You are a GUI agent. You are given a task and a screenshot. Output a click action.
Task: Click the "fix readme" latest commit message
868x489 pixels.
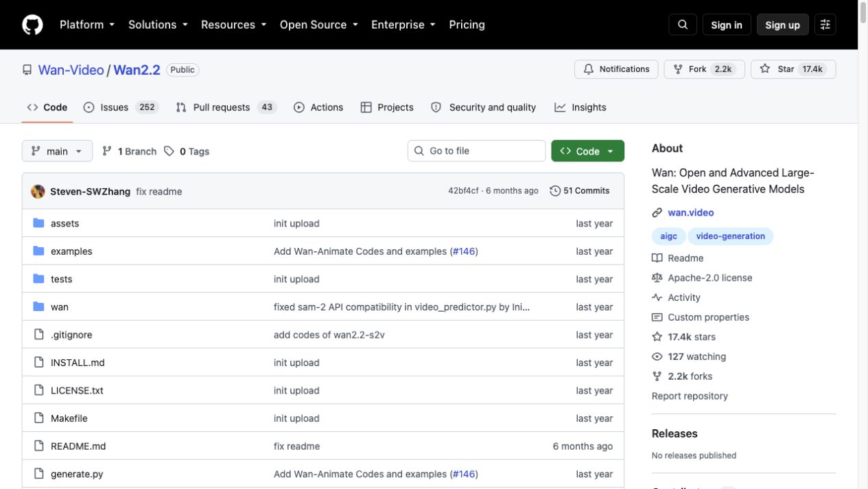[x=159, y=192]
